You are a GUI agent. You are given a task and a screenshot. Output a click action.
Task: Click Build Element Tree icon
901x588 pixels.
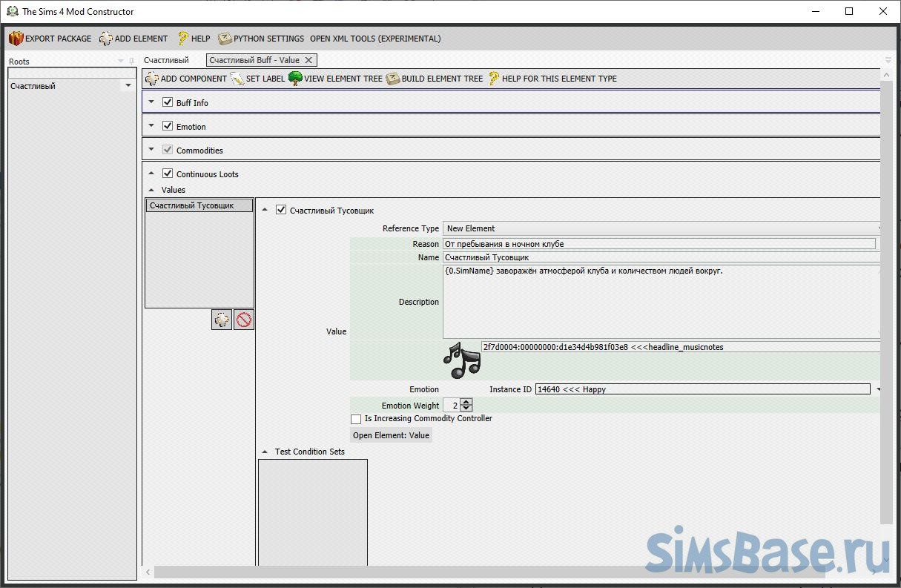tap(393, 79)
